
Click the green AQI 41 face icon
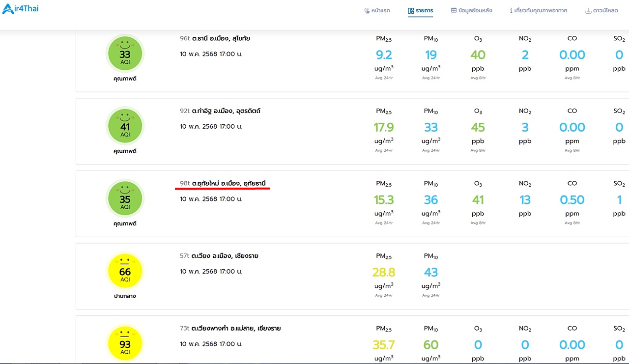coord(125,127)
